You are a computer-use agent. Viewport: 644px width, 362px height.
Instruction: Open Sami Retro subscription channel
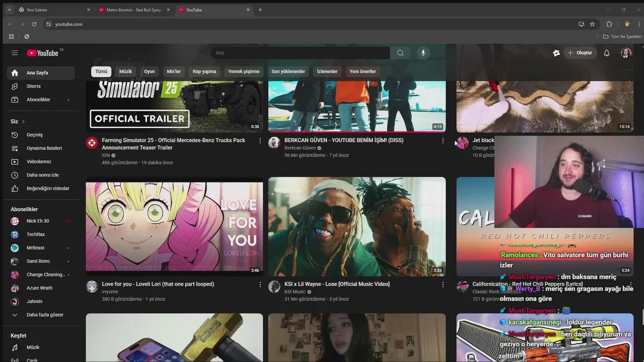41,261
